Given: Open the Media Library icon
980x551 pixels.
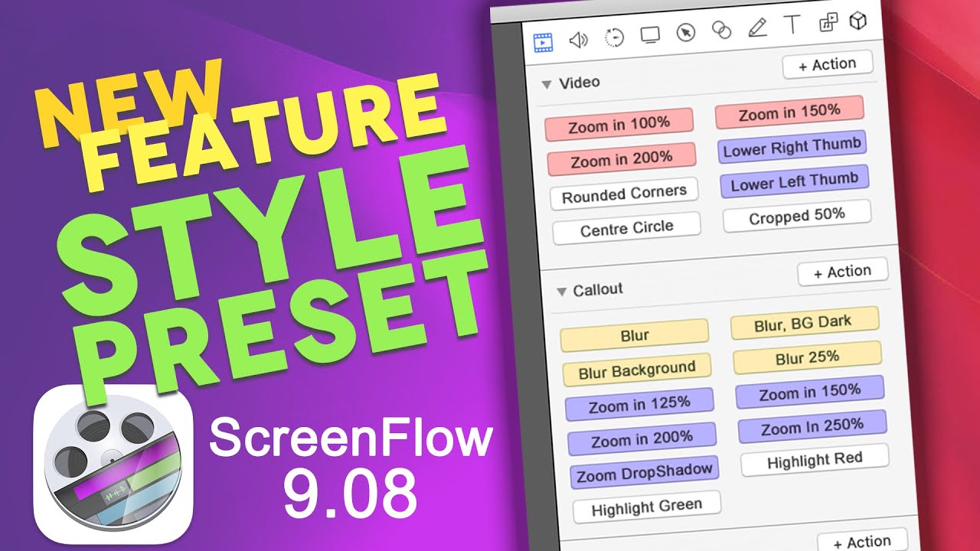Looking at the screenshot, I should coord(828,22).
